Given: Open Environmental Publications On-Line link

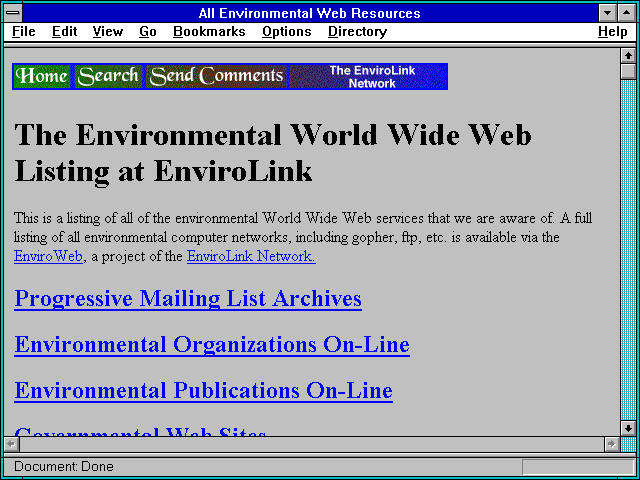Looking at the screenshot, I should 203,391.
